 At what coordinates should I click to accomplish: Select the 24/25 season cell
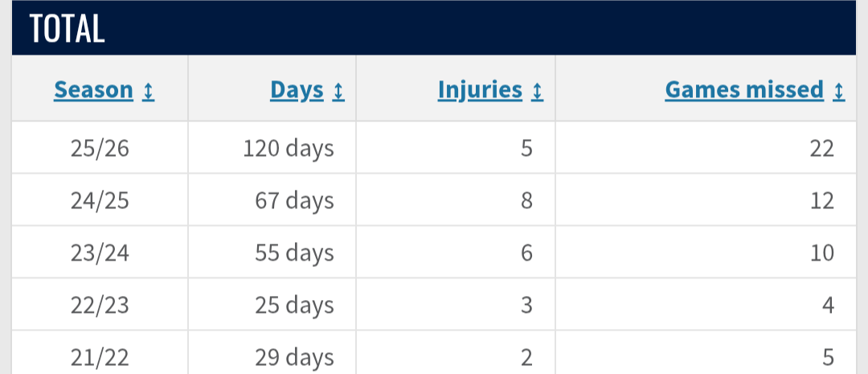(x=100, y=200)
